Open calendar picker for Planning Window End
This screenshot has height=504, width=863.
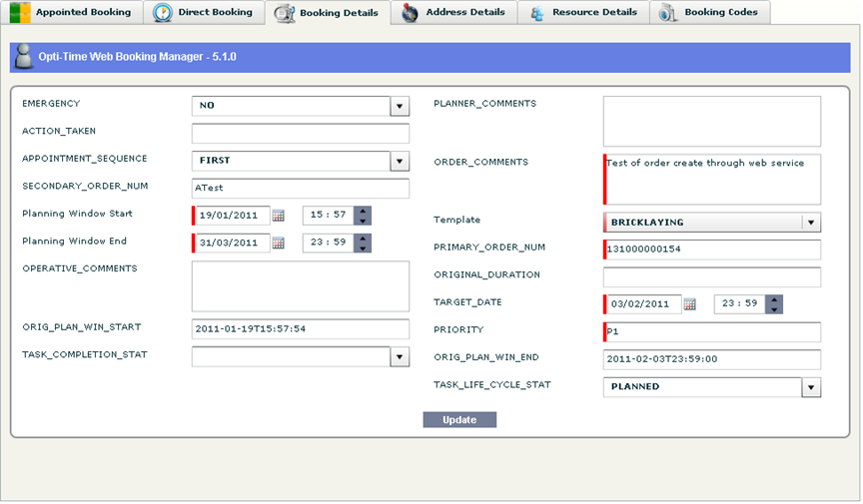279,244
